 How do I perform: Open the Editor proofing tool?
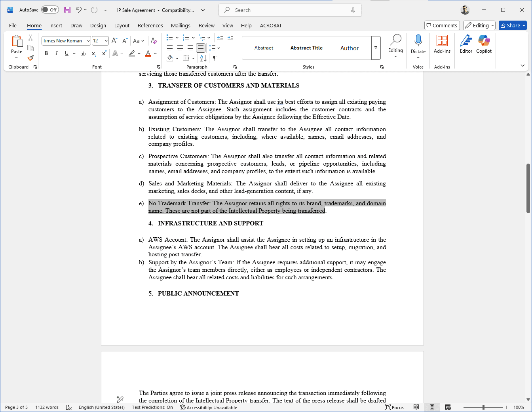[466, 40]
